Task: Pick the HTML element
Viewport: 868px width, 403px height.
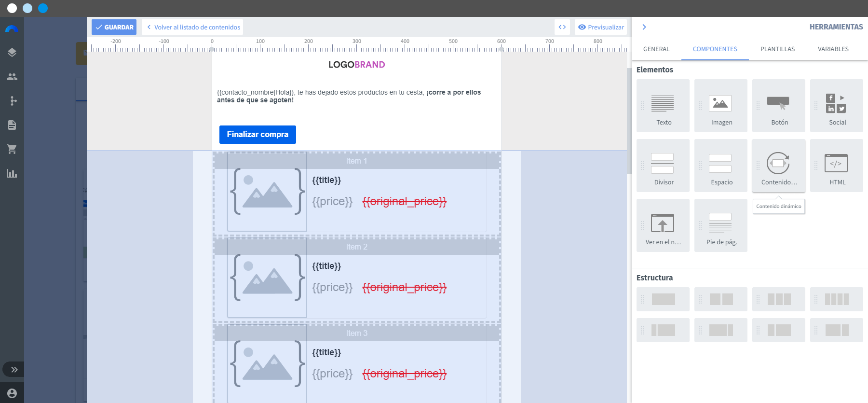Action: point(837,166)
